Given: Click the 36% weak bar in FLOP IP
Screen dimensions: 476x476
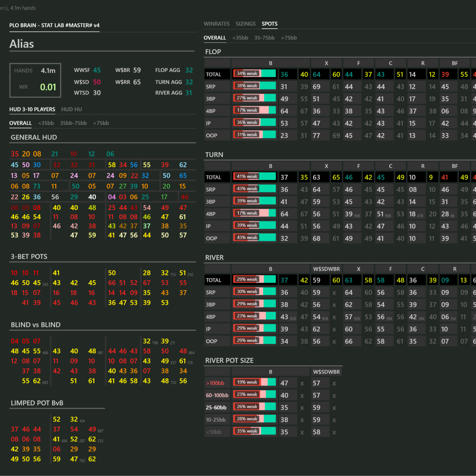Looking at the screenshot, I should pyautogui.click(x=254, y=122).
